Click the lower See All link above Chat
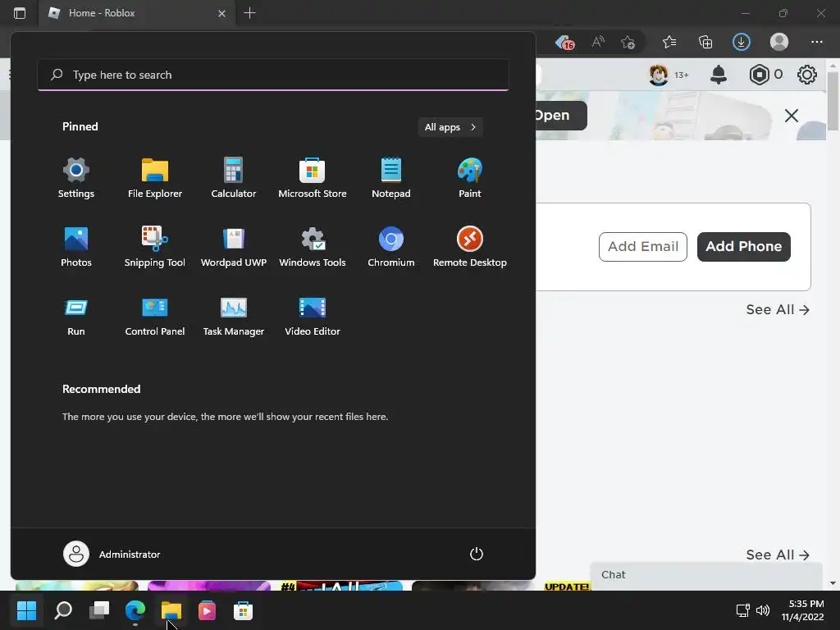This screenshot has width=840, height=630. [x=778, y=555]
